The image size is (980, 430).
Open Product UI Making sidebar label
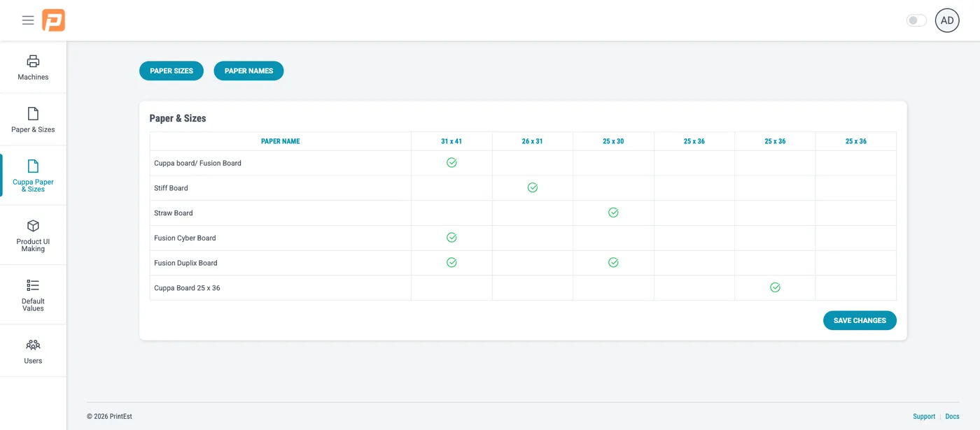tap(33, 245)
